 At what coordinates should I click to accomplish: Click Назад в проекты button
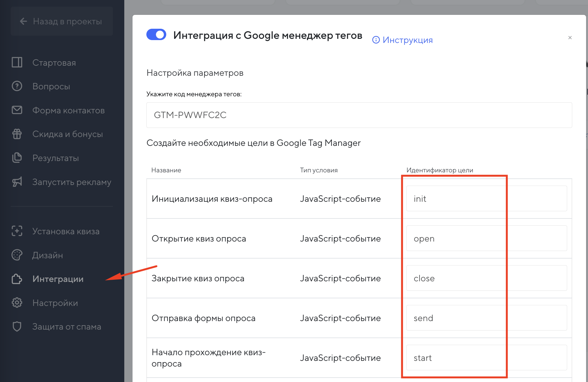[62, 21]
